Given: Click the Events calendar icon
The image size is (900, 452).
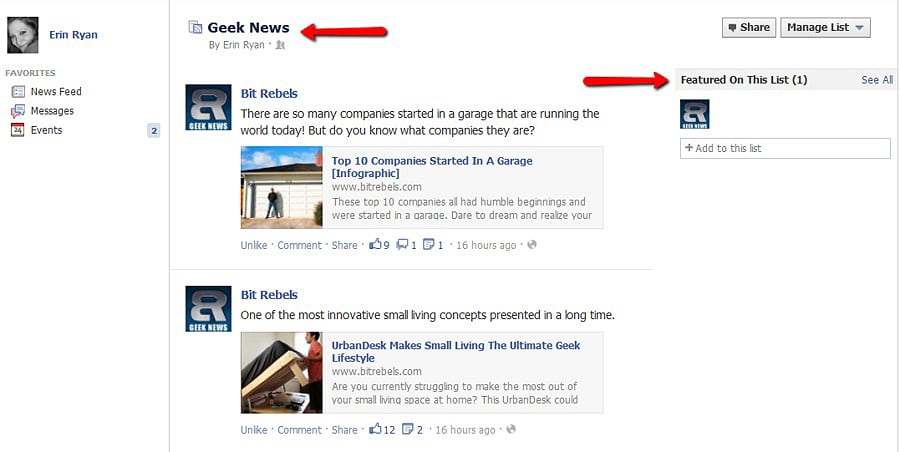Looking at the screenshot, I should [18, 130].
